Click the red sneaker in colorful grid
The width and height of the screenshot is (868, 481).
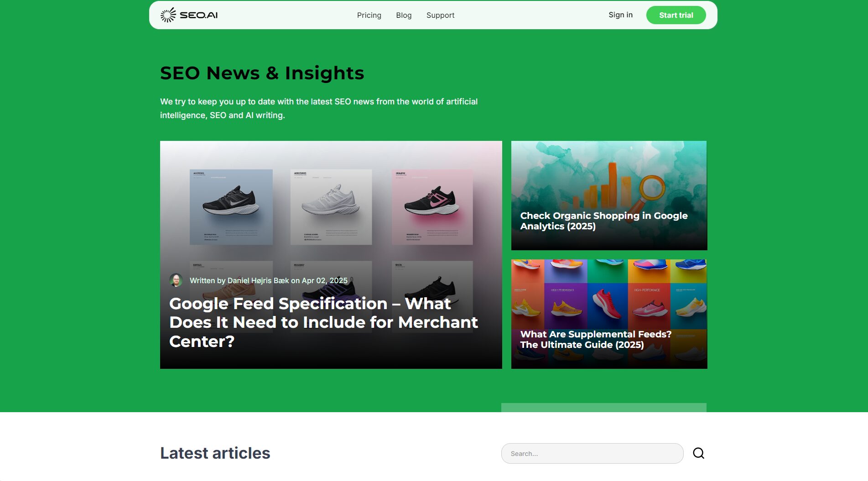click(x=607, y=303)
